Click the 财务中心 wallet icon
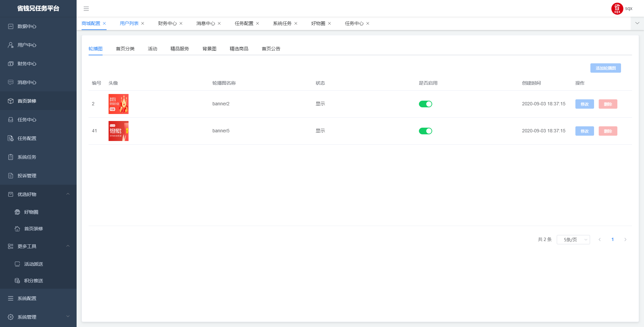This screenshot has width=644, height=327. tap(11, 64)
